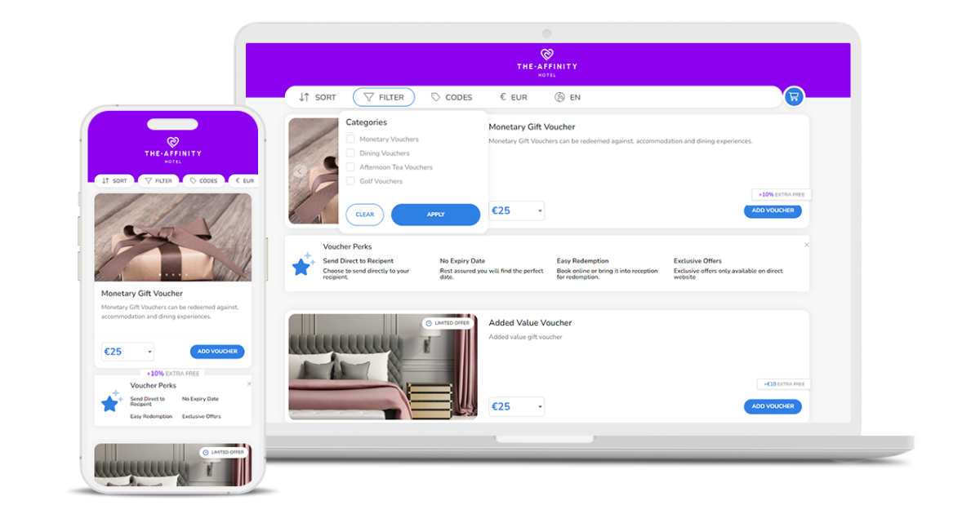Tap the LIMITED OFFER badge on phone
The height and width of the screenshot is (514, 980).
pos(222,452)
